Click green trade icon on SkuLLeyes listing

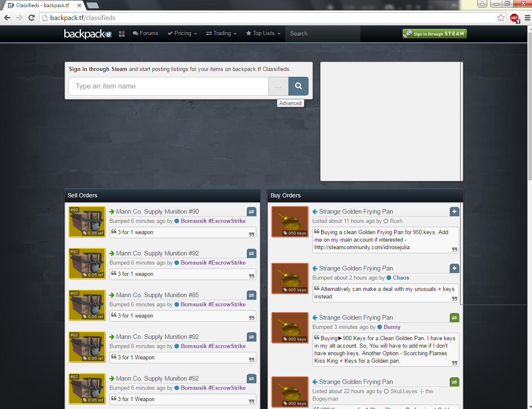pos(454,382)
